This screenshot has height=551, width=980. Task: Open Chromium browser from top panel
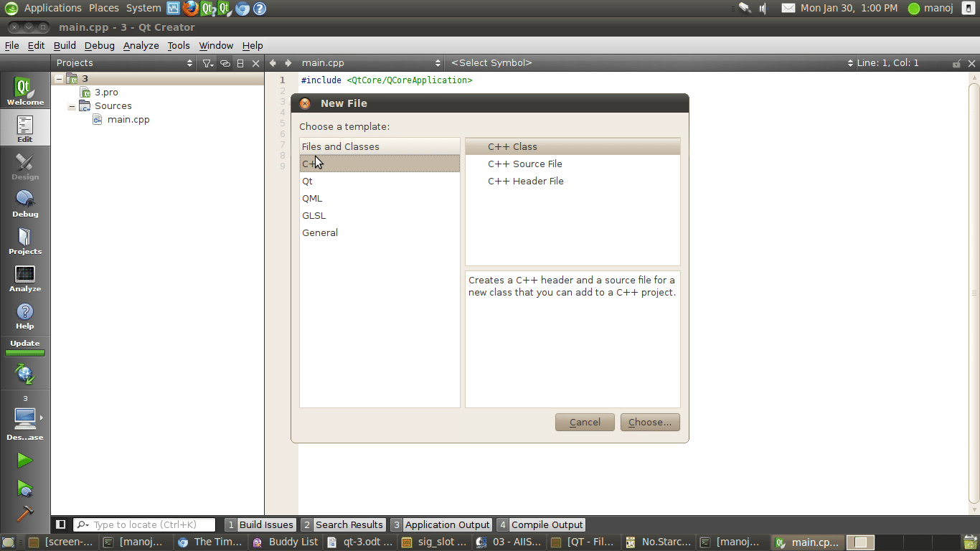click(x=242, y=9)
